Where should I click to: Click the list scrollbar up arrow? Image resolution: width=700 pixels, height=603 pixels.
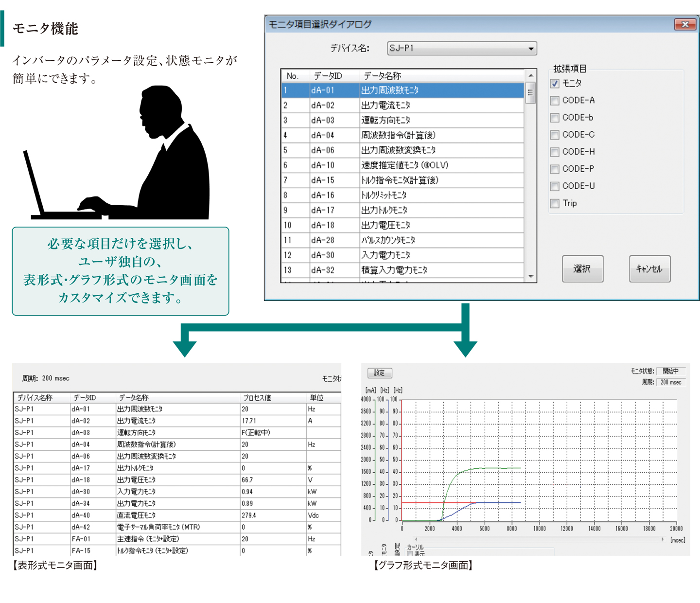[x=531, y=76]
